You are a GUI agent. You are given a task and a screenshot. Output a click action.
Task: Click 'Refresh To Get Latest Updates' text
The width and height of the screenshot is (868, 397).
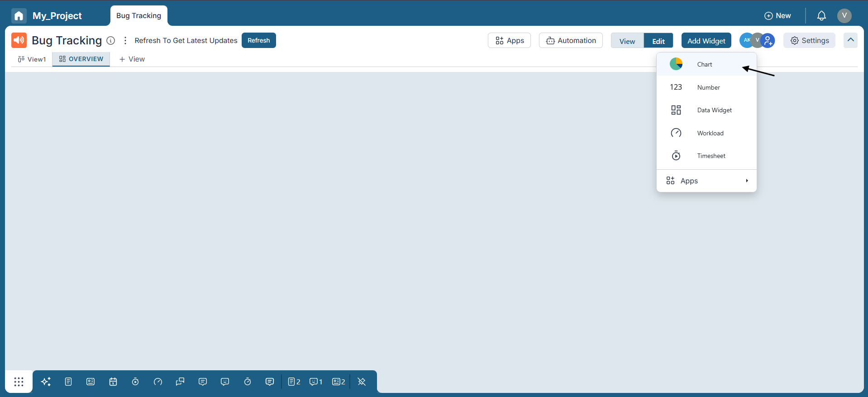point(186,40)
